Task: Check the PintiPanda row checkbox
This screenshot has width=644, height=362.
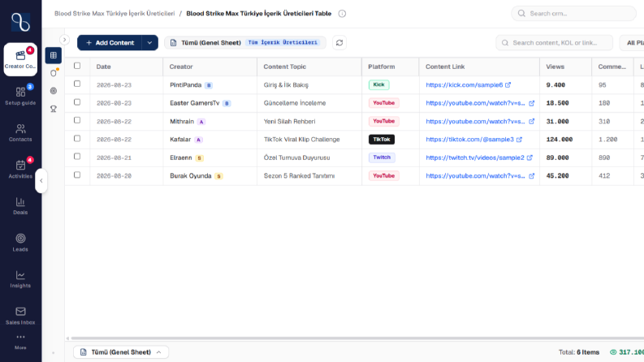Action: (77, 84)
